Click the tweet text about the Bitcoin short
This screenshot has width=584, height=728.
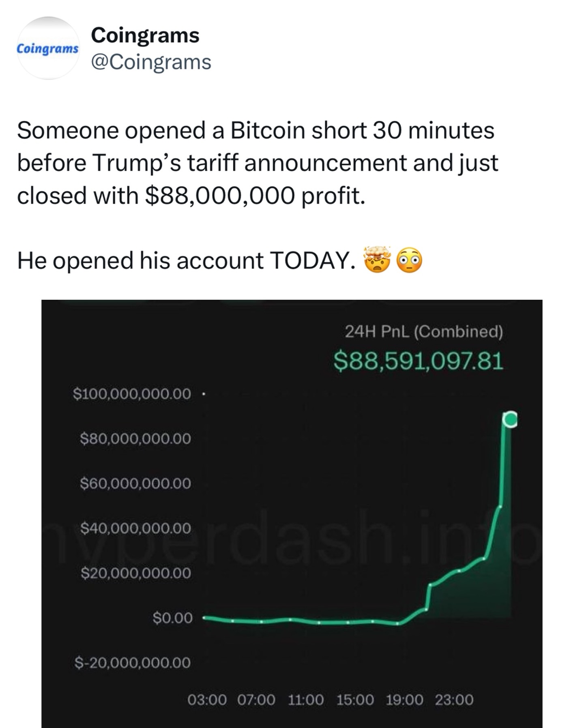(x=258, y=162)
